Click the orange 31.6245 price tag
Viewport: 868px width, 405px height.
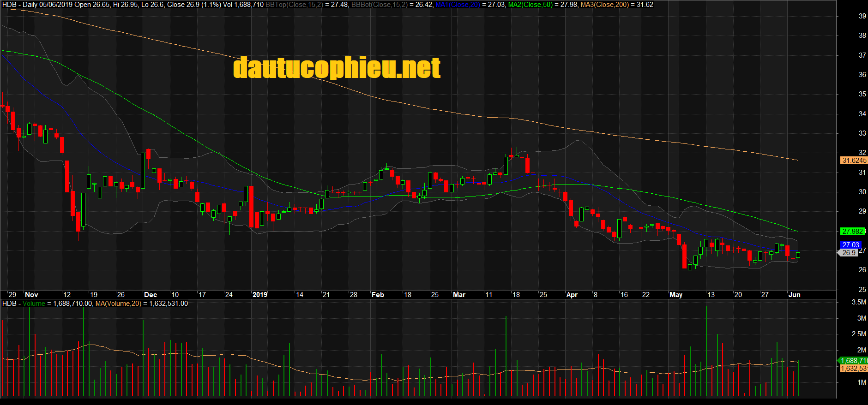click(x=854, y=161)
